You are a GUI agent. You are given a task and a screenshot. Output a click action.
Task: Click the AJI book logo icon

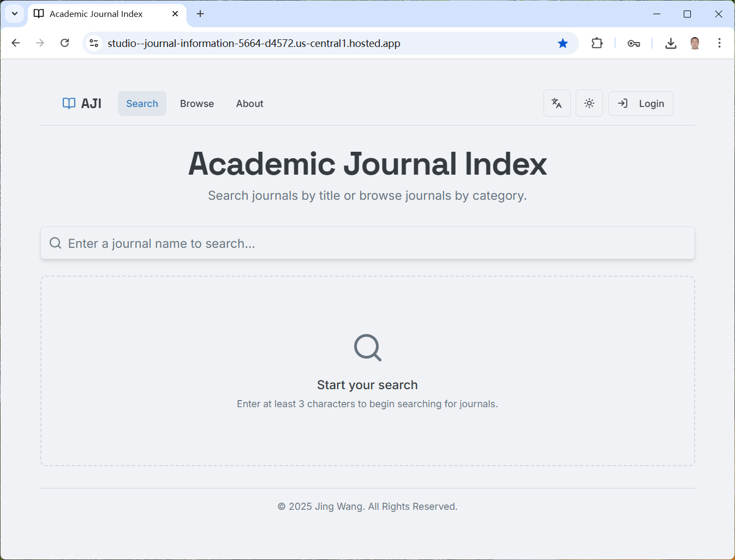click(x=69, y=103)
